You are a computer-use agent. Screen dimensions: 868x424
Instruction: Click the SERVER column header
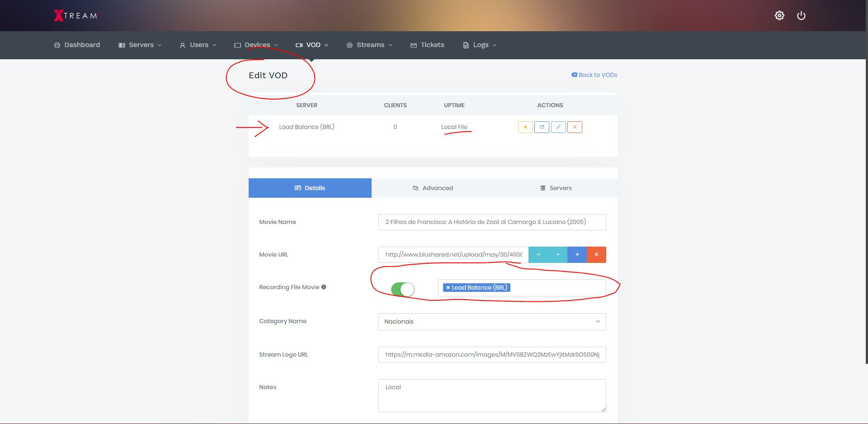pos(307,105)
